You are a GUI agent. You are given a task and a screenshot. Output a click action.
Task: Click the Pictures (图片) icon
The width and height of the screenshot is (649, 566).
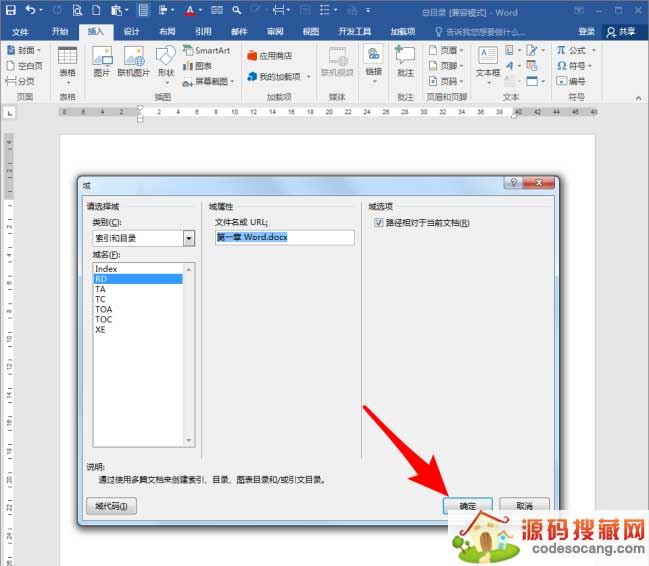click(x=101, y=62)
